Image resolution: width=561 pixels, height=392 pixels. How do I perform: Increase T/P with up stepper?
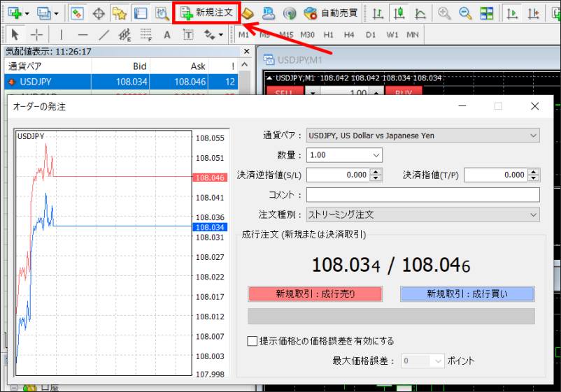(x=534, y=172)
